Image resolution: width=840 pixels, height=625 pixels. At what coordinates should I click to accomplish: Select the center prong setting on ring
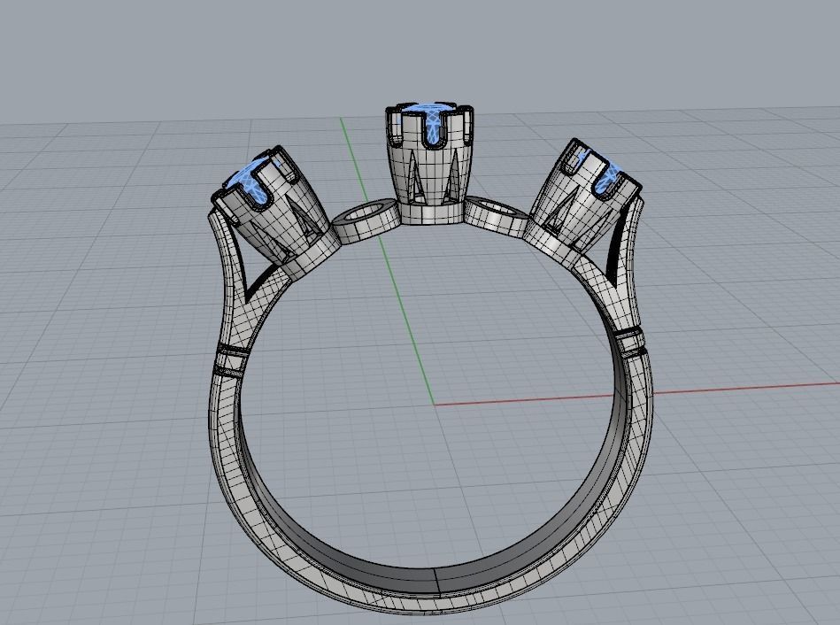[429, 164]
